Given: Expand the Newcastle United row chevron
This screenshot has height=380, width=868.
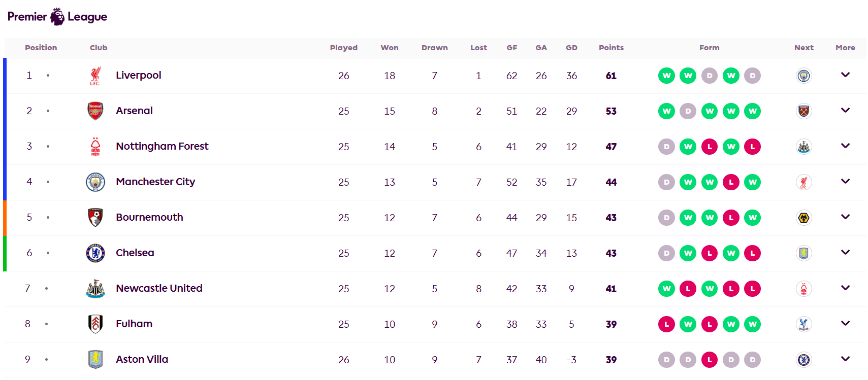Looking at the screenshot, I should (845, 288).
